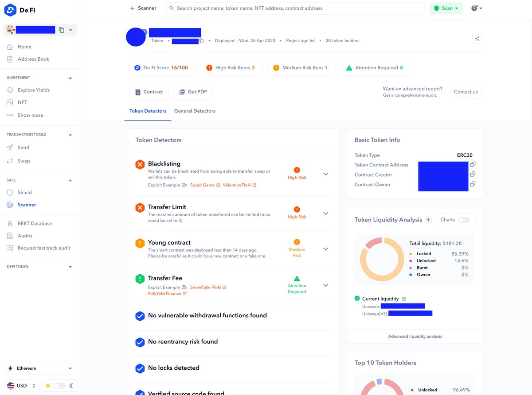Copy wallet address in sidebar
This screenshot has width=532, height=395.
click(62, 30)
